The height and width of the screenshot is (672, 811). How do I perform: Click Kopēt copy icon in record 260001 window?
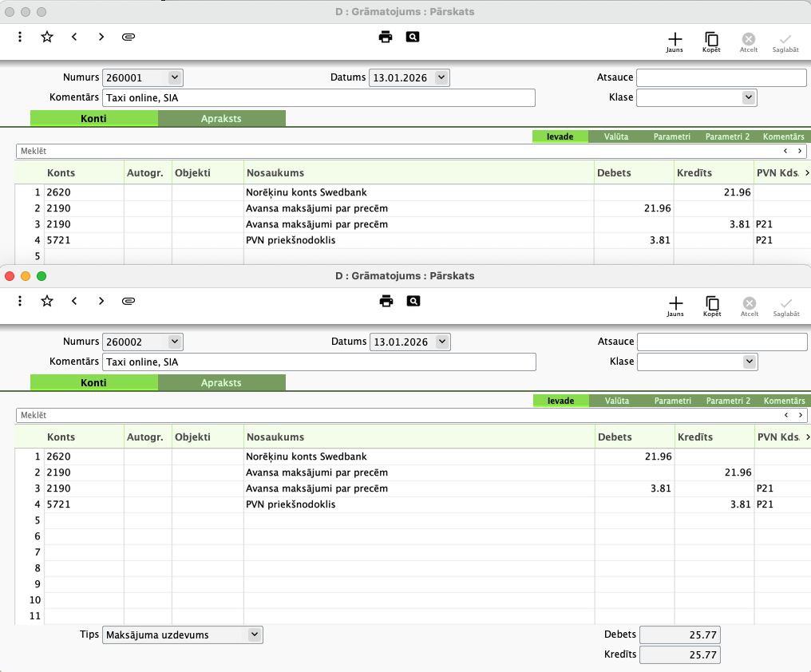tap(710, 42)
